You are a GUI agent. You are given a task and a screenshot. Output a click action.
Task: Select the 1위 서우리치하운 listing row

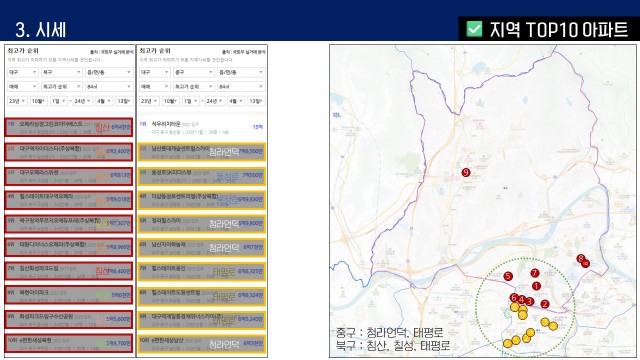(x=202, y=127)
